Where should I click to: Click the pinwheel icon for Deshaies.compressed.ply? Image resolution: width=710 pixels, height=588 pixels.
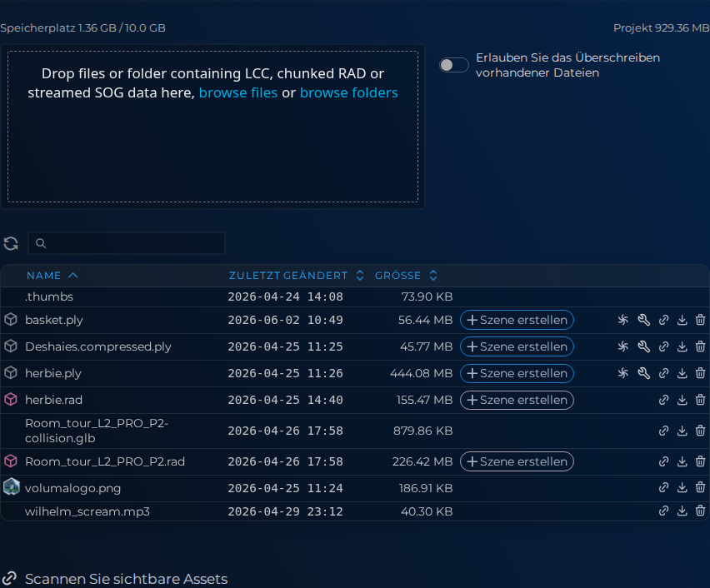[x=623, y=346]
